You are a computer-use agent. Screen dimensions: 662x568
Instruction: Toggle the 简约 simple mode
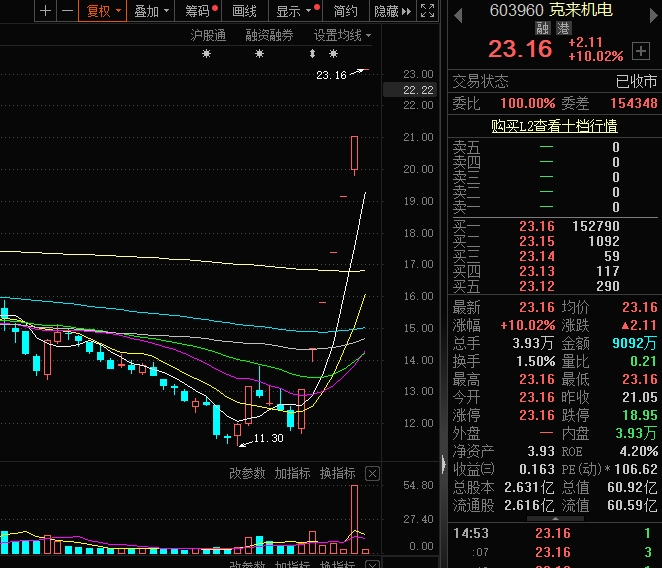[x=346, y=11]
